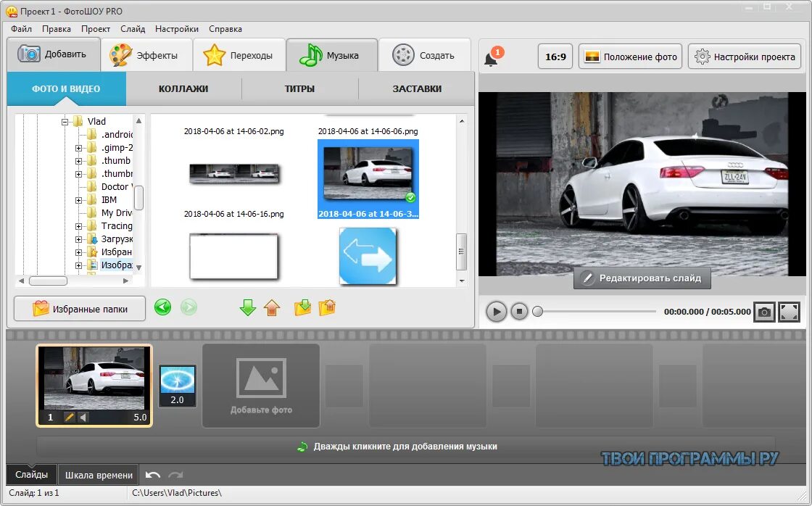The image size is (812, 506).
Task: Open Избранные папки
Action: tap(80, 309)
